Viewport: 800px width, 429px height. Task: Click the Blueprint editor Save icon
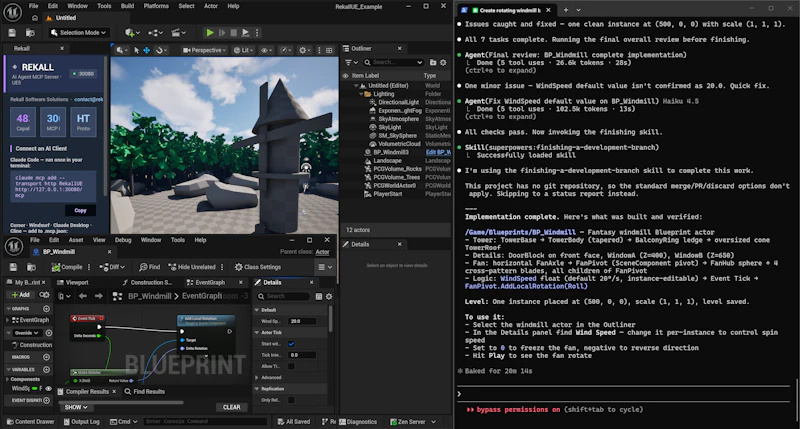(13, 267)
